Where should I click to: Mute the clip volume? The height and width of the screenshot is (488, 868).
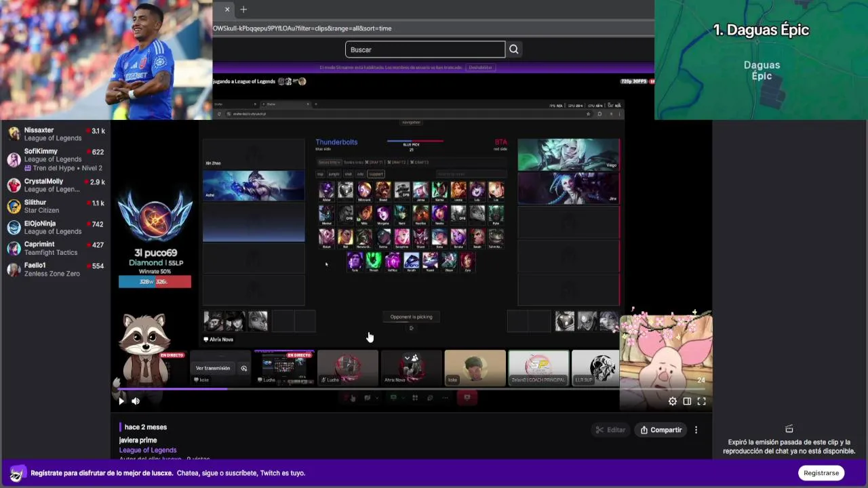pyautogui.click(x=136, y=401)
